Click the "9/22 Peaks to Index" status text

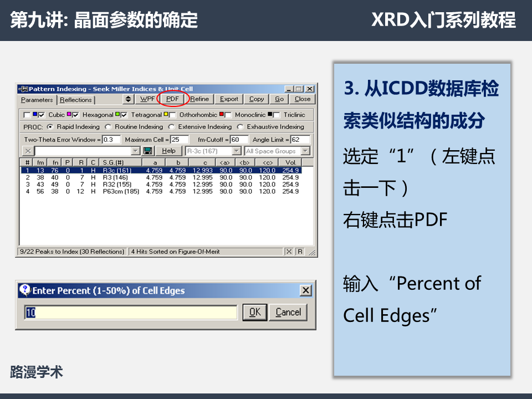click(x=72, y=252)
